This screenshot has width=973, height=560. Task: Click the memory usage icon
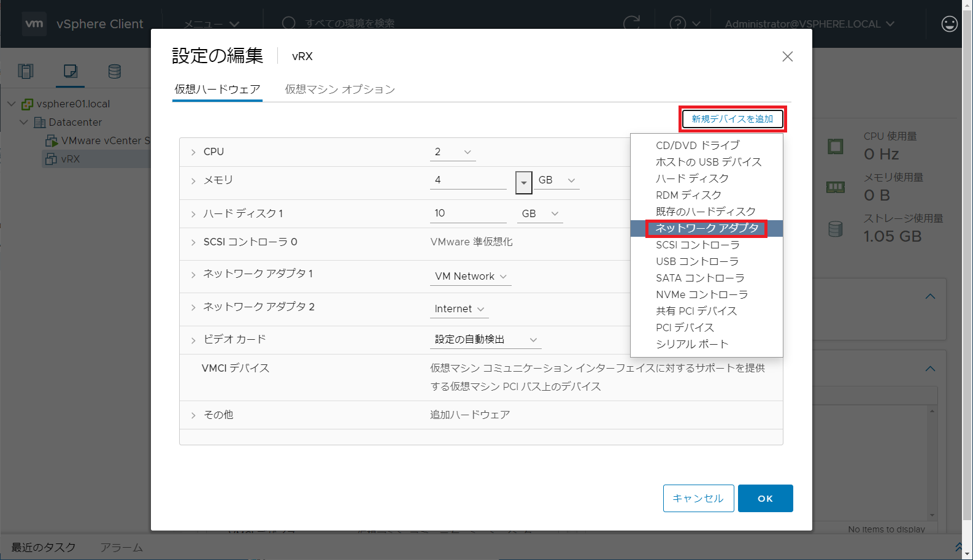836,187
